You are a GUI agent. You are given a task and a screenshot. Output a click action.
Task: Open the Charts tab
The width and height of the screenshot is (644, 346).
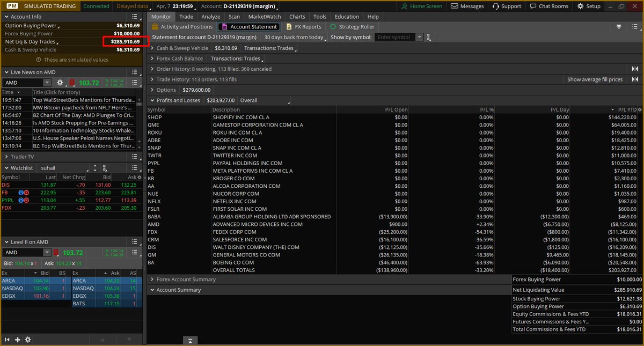297,17
